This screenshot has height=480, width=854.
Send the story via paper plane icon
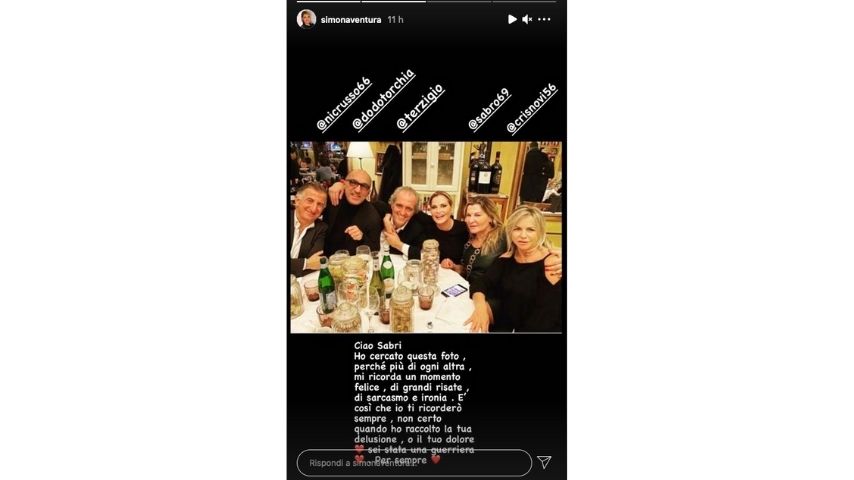[x=544, y=462]
